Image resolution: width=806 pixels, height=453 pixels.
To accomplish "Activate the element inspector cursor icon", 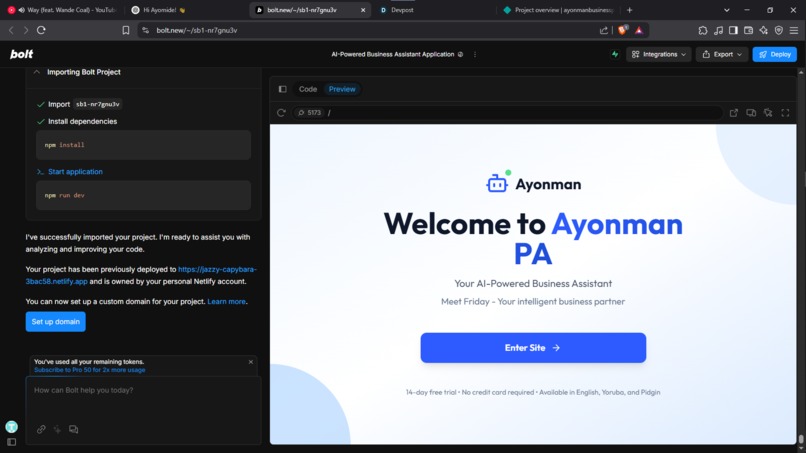I will (x=768, y=113).
